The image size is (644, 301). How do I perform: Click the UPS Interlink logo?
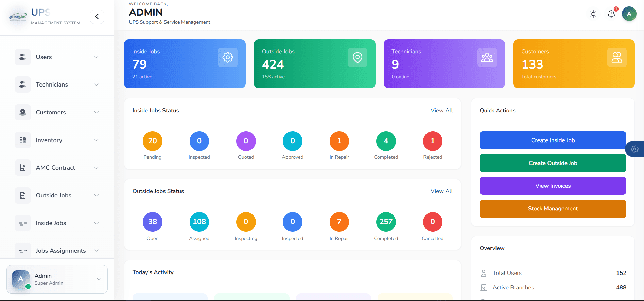pyautogui.click(x=18, y=17)
